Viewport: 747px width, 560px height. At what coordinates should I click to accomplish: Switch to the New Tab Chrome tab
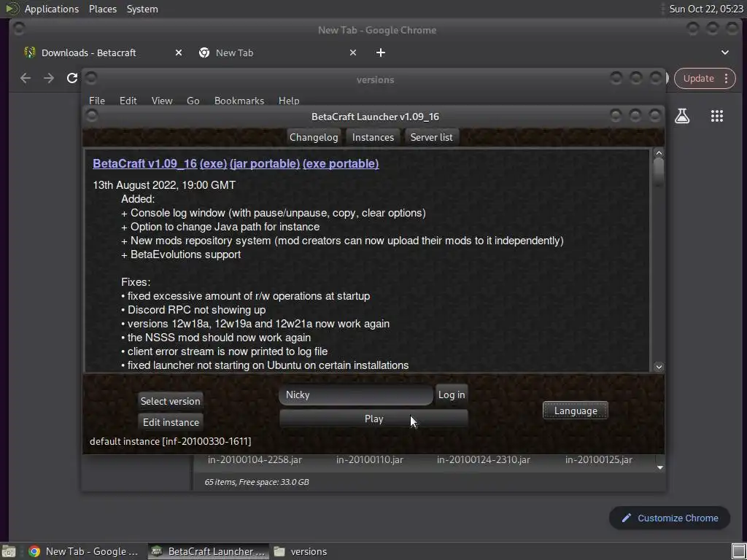click(x=234, y=52)
